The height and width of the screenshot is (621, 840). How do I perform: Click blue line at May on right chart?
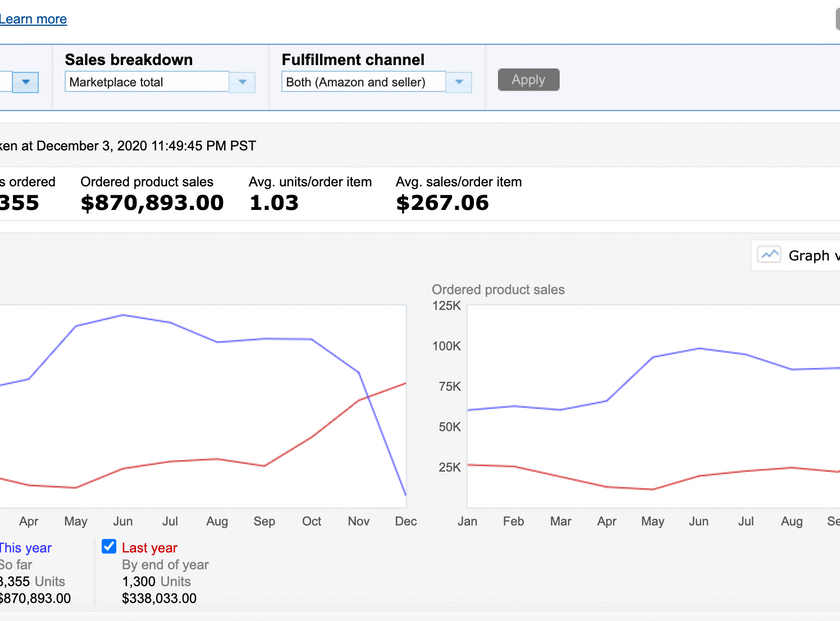click(x=653, y=357)
